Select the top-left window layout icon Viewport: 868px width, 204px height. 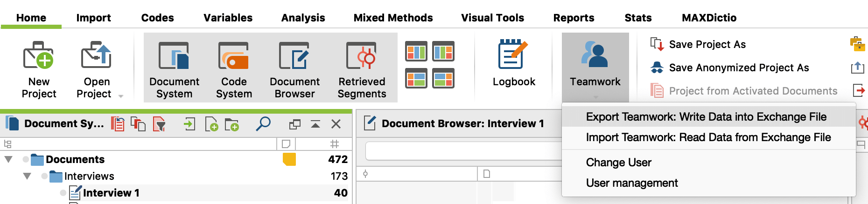(416, 51)
